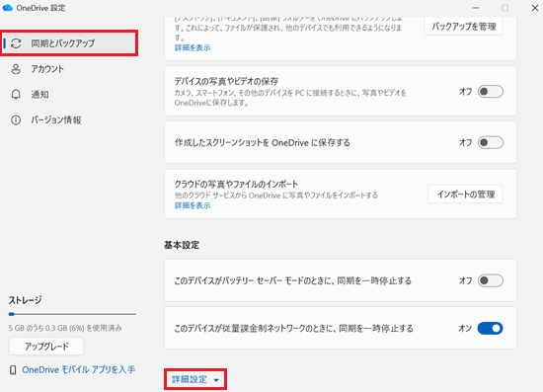The image size is (543, 392).
Task: Toggle screenshot save to OneDrive switch
Action: coord(491,142)
